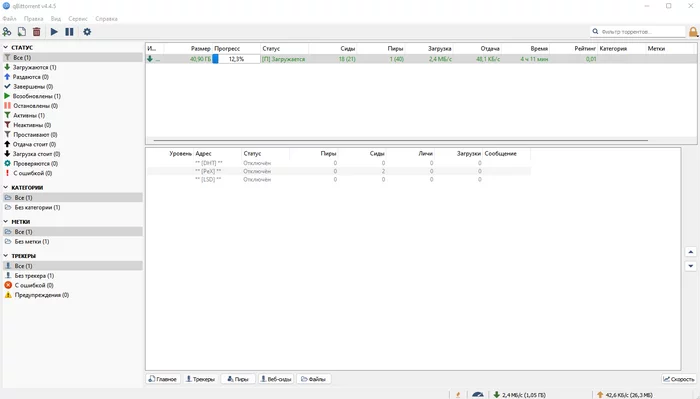Click the torrent's 12,3% progress bar

click(236, 59)
